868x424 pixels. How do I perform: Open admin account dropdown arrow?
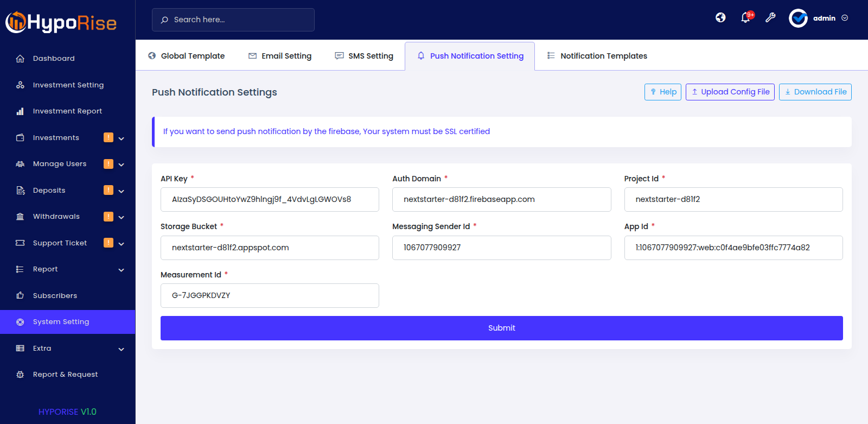coord(845,18)
